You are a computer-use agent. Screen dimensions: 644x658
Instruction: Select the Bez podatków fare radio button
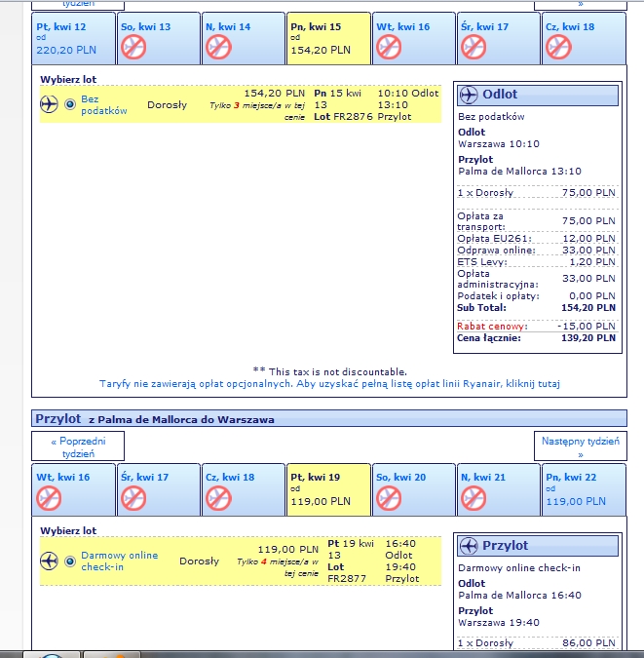pyautogui.click(x=70, y=104)
